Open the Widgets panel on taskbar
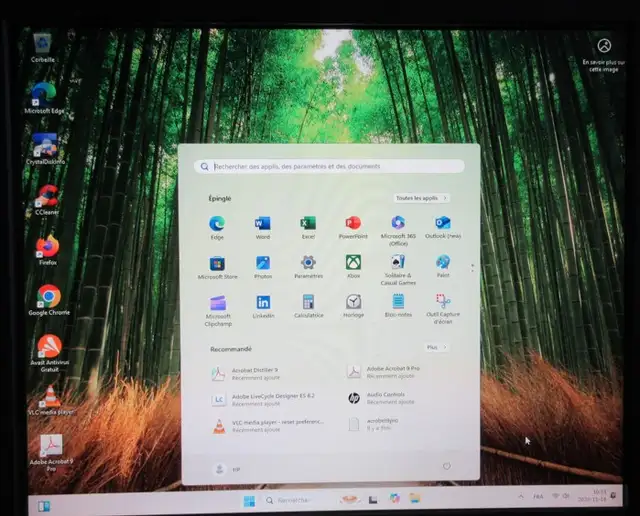Viewport: 640px width, 516px height. point(44,506)
